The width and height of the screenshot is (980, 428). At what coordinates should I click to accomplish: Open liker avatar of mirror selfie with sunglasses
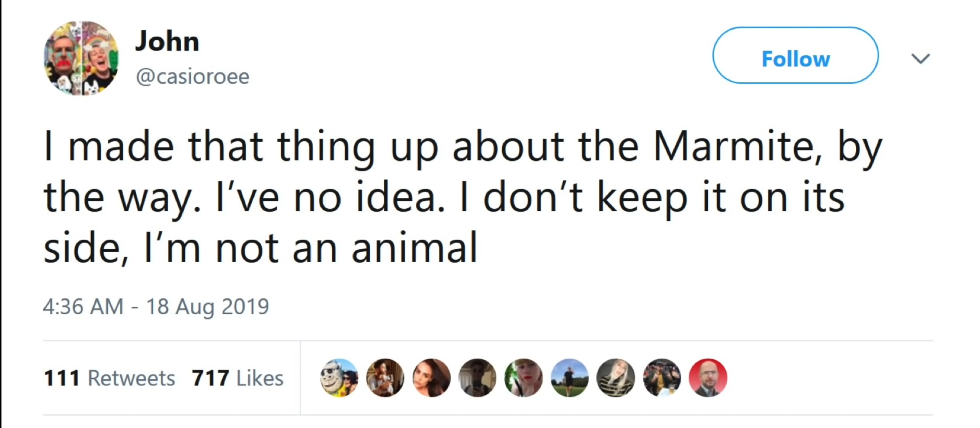coord(478,378)
